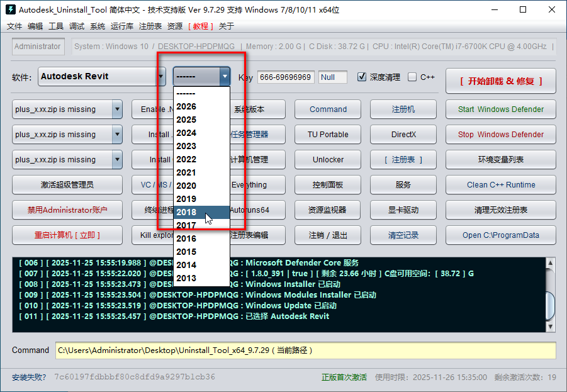Select 2024 from the year list

point(201,133)
